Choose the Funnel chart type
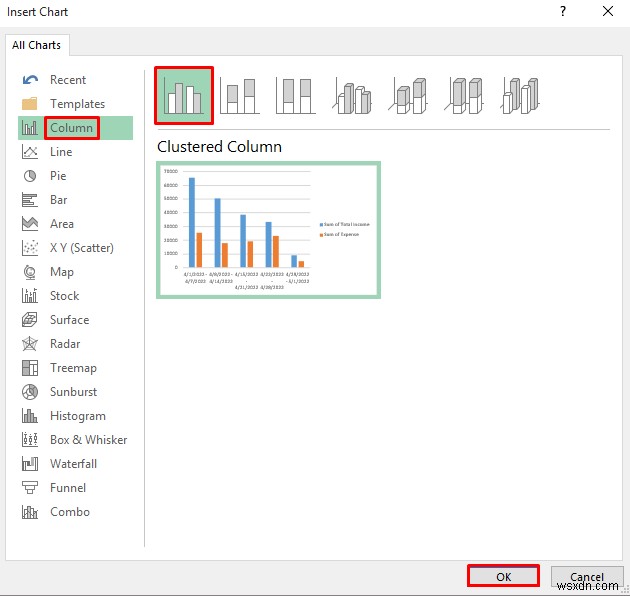The width and height of the screenshot is (630, 596). click(68, 488)
